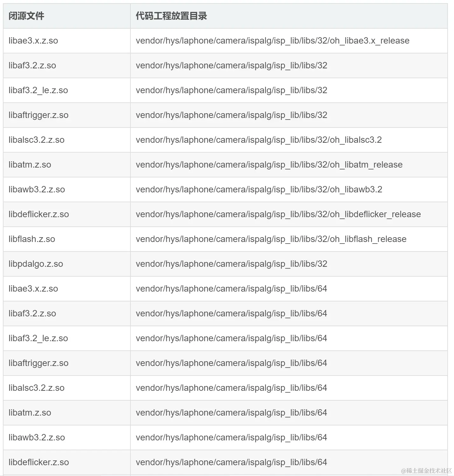Viewport: 454px width, 476px height.
Task: Click the 闭源文件 column header
Action: [26, 16]
